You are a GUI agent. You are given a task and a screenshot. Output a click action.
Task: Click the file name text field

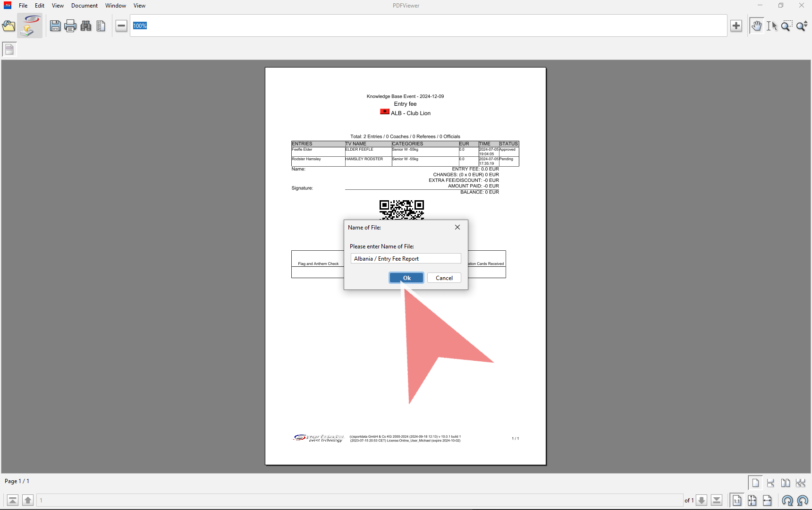pos(406,259)
